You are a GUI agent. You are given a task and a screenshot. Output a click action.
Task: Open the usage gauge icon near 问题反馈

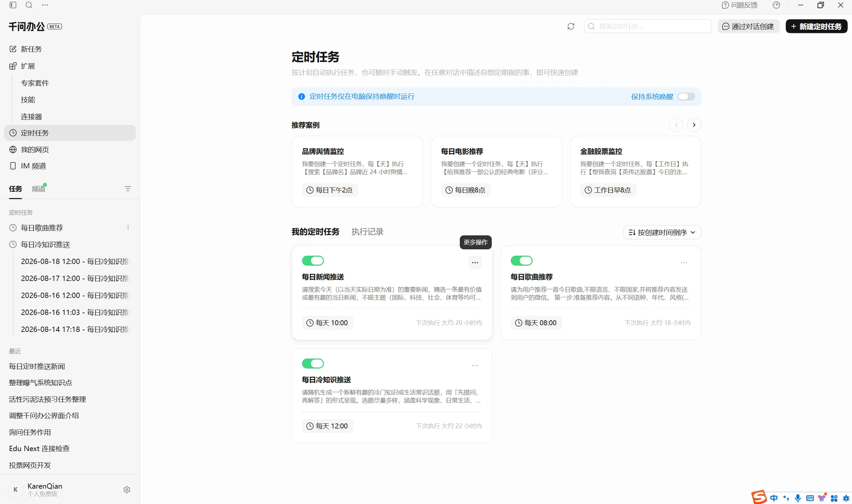(776, 5)
